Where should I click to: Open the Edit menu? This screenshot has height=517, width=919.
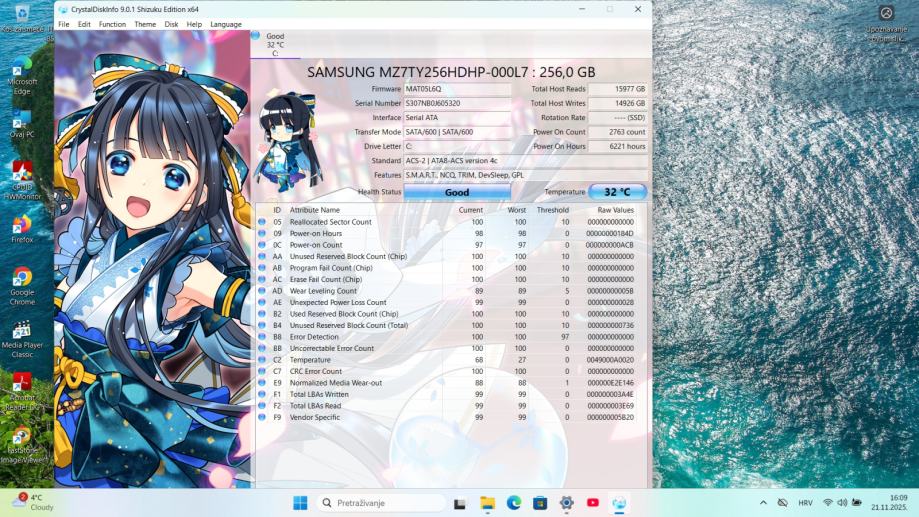[84, 25]
